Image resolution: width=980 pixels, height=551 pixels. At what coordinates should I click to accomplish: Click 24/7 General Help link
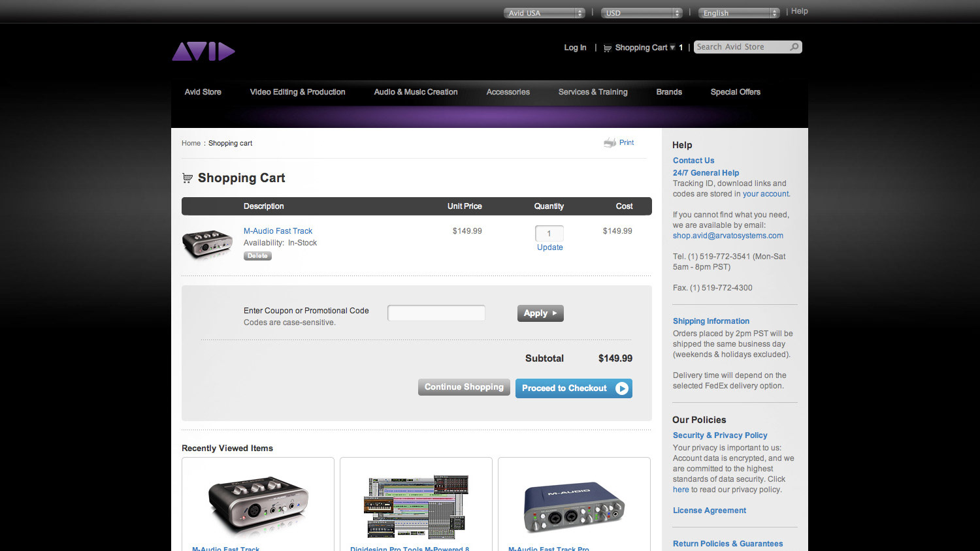[706, 173]
